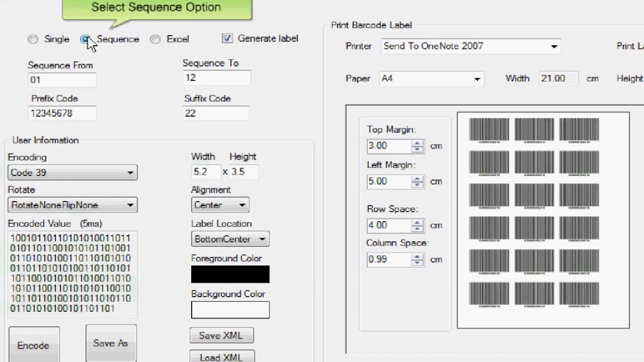
Task: Open the Printer dropdown list
Action: (x=470, y=46)
